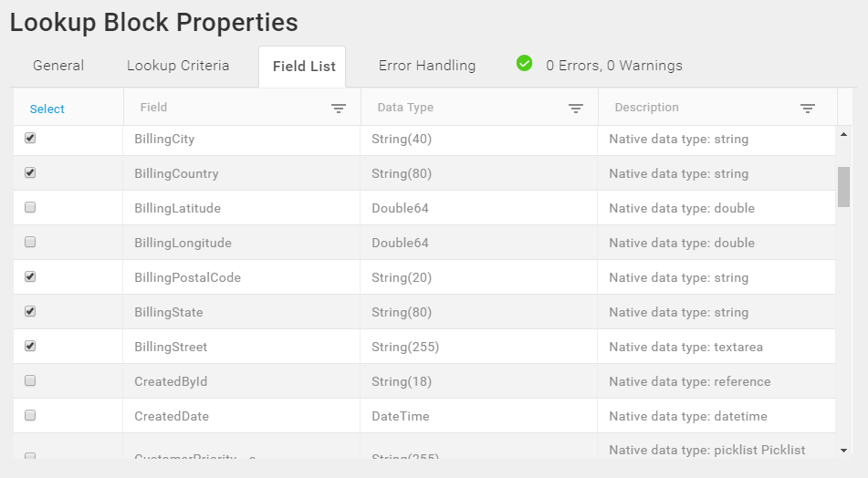Click the scrollbar up arrow
The height and width of the screenshot is (478, 868).
pyautogui.click(x=843, y=134)
